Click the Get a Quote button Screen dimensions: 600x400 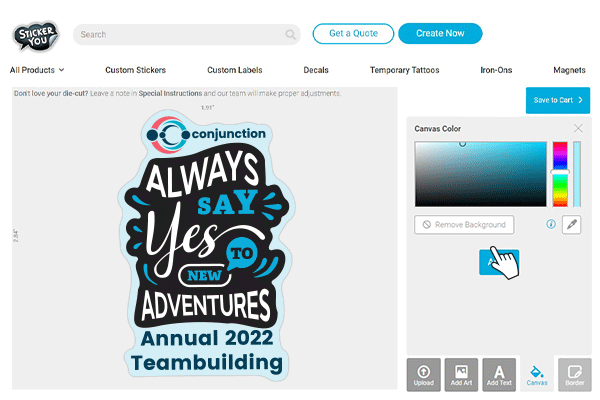353,34
